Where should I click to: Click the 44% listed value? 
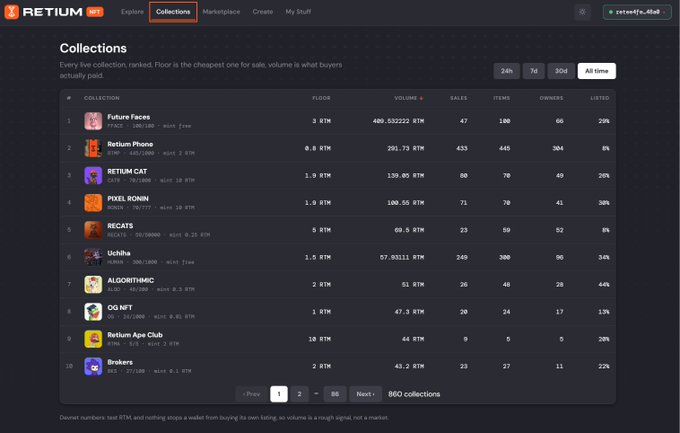coord(604,285)
